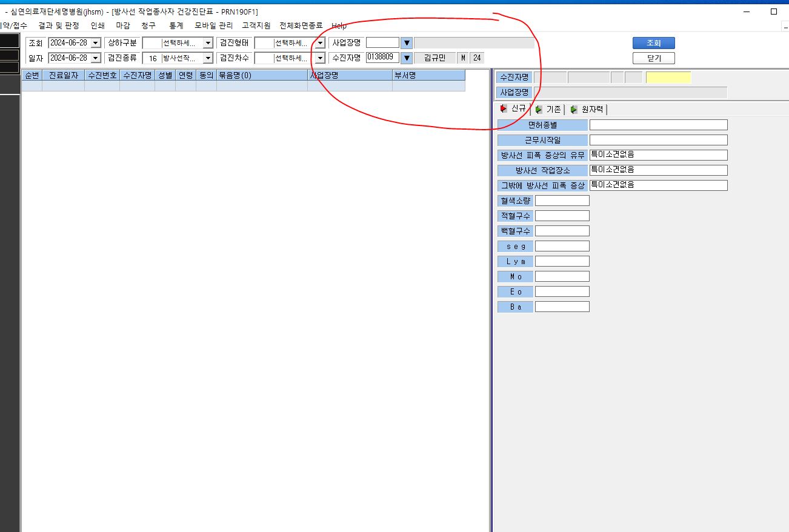This screenshot has width=789, height=532.
Task: Click the 닫기 button
Action: (x=653, y=58)
